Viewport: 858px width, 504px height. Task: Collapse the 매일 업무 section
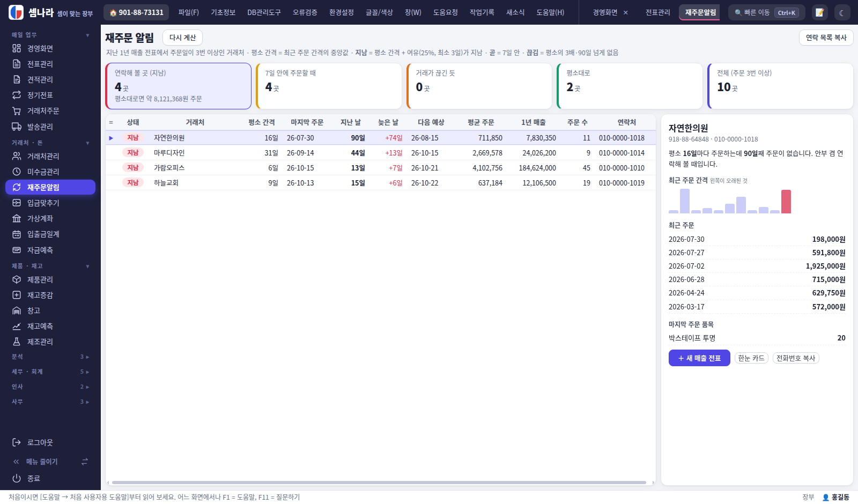[50, 35]
